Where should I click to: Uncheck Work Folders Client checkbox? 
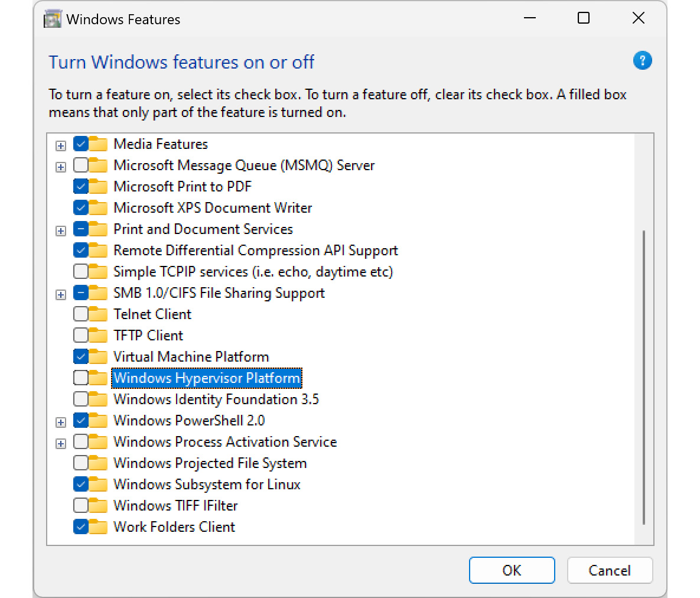81,527
